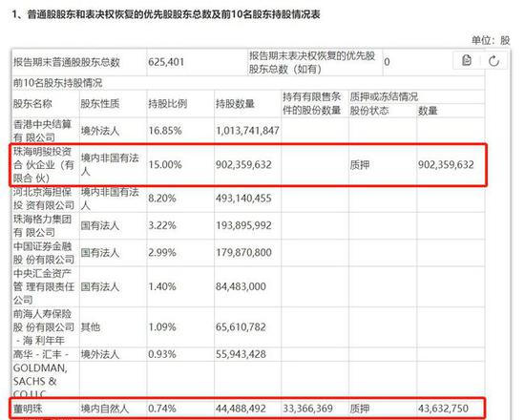Click the refresh rotate icon
This screenshot has height=420, width=525.
493,61
